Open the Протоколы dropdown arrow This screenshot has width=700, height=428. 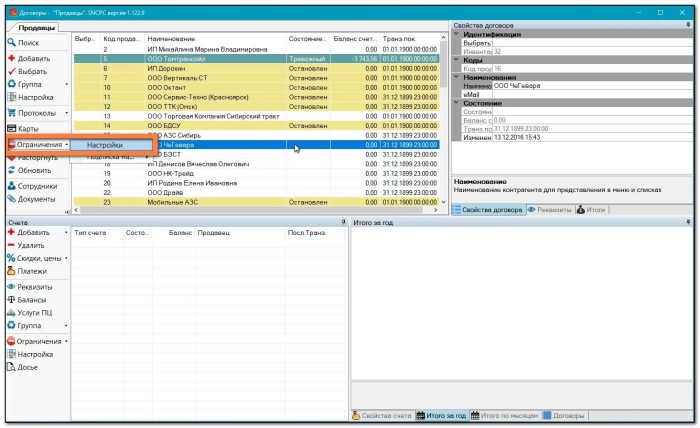click(x=67, y=113)
